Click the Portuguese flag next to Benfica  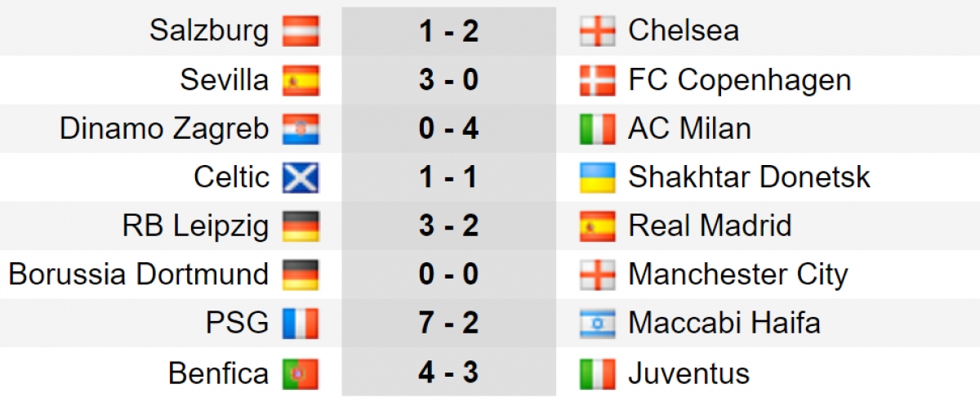(301, 373)
